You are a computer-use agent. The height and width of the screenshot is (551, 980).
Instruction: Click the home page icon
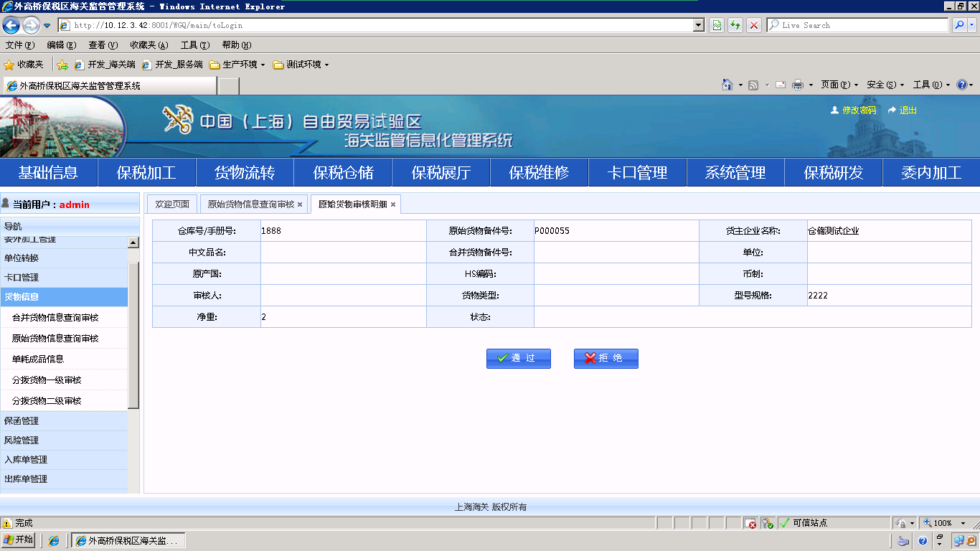coord(727,85)
